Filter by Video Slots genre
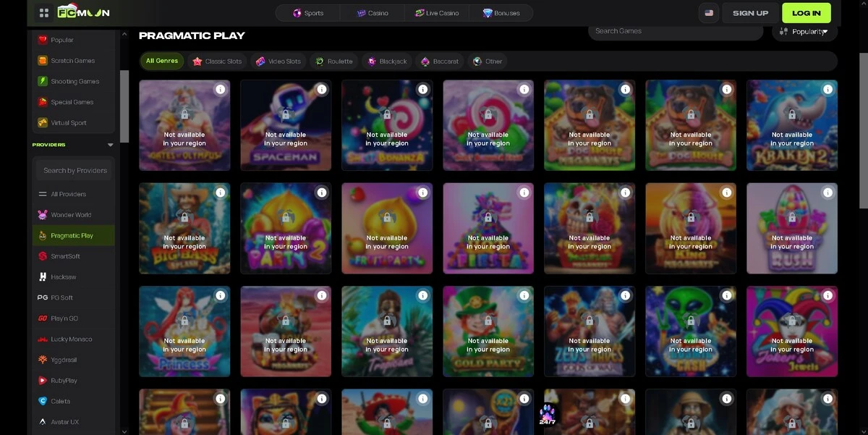868x435 pixels. [278, 62]
